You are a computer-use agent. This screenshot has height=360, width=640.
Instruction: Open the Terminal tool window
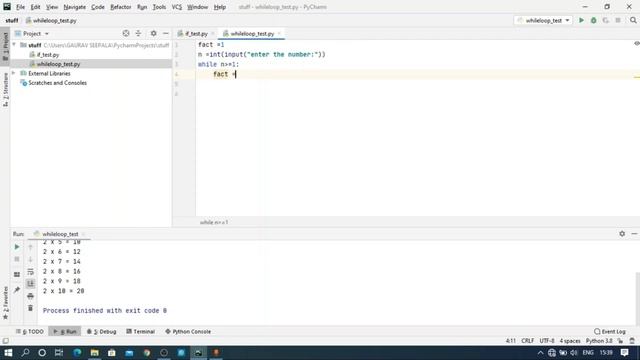point(140,331)
